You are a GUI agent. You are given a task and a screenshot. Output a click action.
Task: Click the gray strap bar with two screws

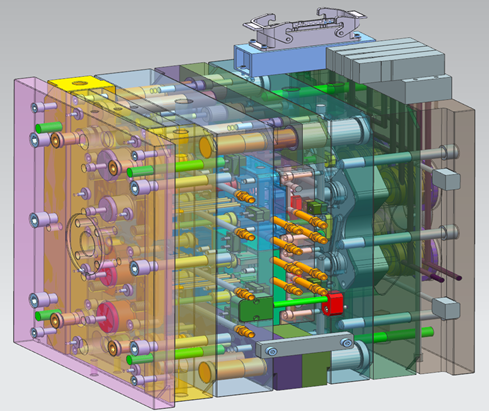point(304,346)
